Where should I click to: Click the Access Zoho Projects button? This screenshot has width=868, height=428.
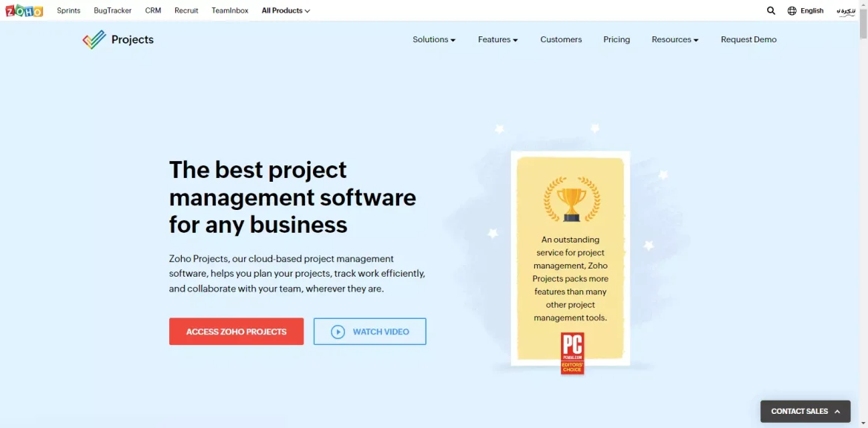click(237, 332)
